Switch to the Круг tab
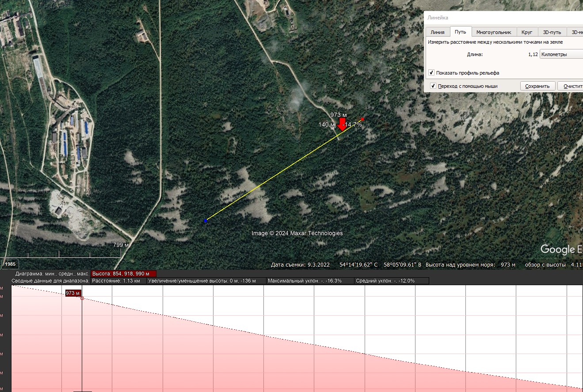 [527, 32]
